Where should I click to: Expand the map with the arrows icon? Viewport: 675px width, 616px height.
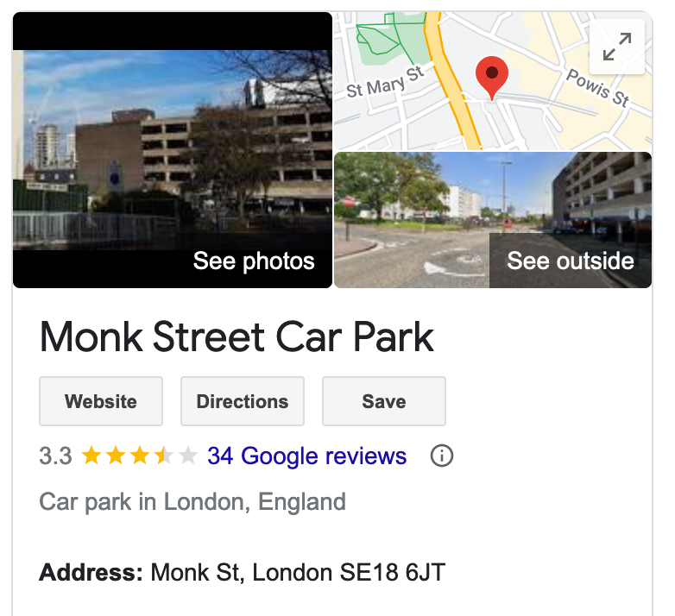coord(617,47)
